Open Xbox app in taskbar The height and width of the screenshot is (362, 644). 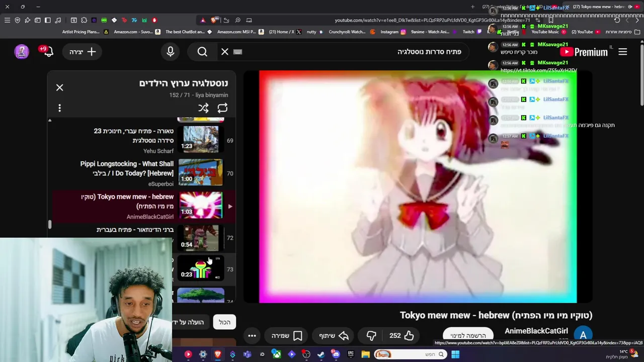point(276,354)
